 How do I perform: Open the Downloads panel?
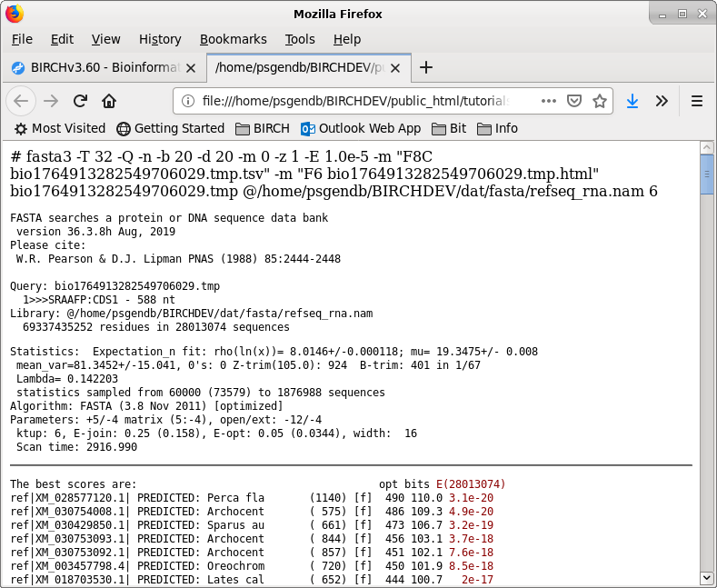(632, 101)
